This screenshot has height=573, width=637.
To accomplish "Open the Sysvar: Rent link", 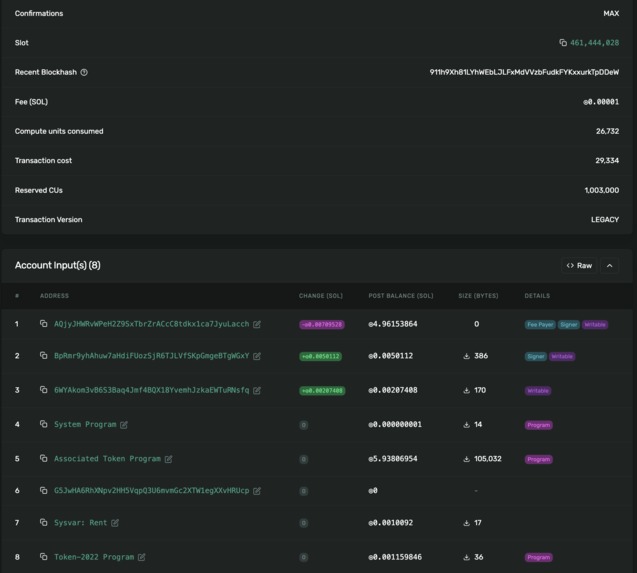I will (x=80, y=523).
